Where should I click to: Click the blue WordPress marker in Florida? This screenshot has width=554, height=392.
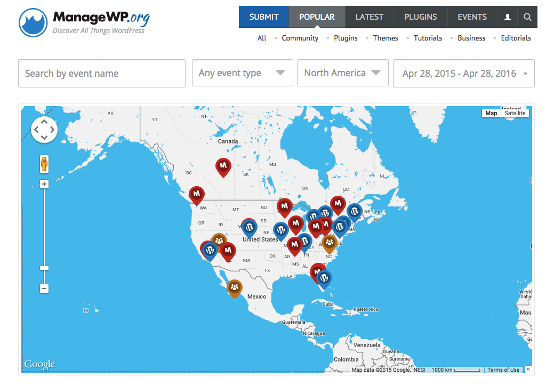[x=323, y=278]
